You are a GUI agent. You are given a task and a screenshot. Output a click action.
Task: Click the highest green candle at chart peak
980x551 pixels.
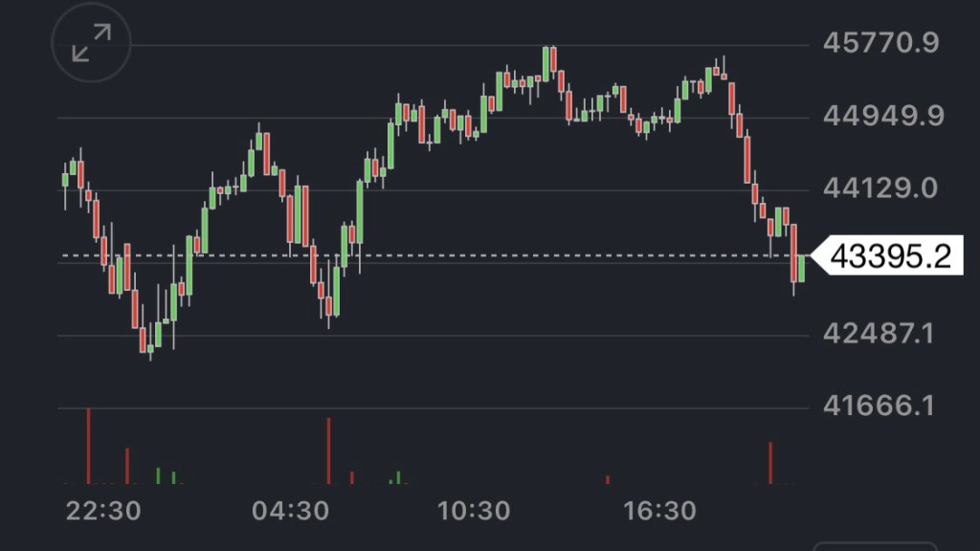coord(546,61)
